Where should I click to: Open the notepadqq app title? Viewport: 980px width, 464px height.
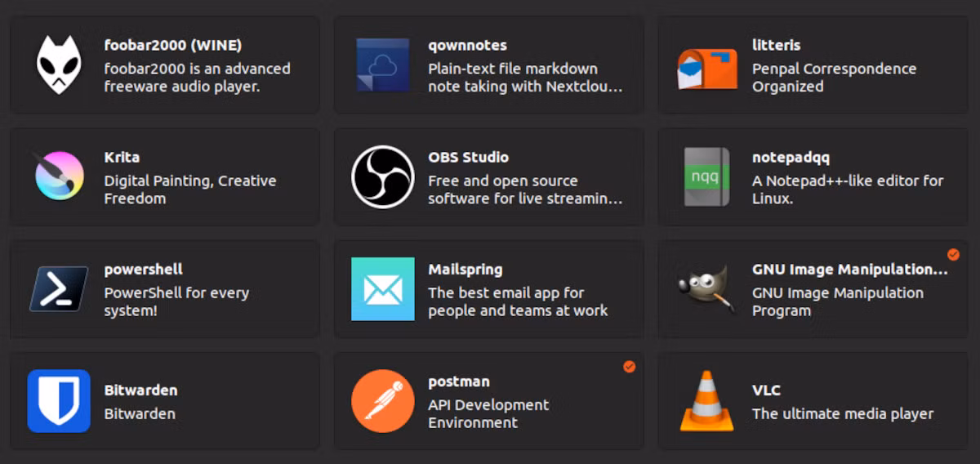pyautogui.click(x=791, y=157)
